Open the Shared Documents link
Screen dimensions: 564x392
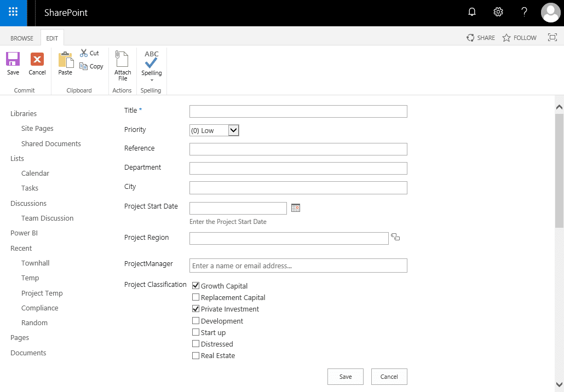coord(51,143)
